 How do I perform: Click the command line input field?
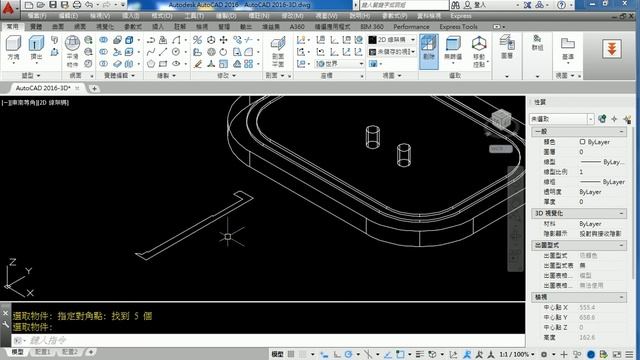(268, 340)
